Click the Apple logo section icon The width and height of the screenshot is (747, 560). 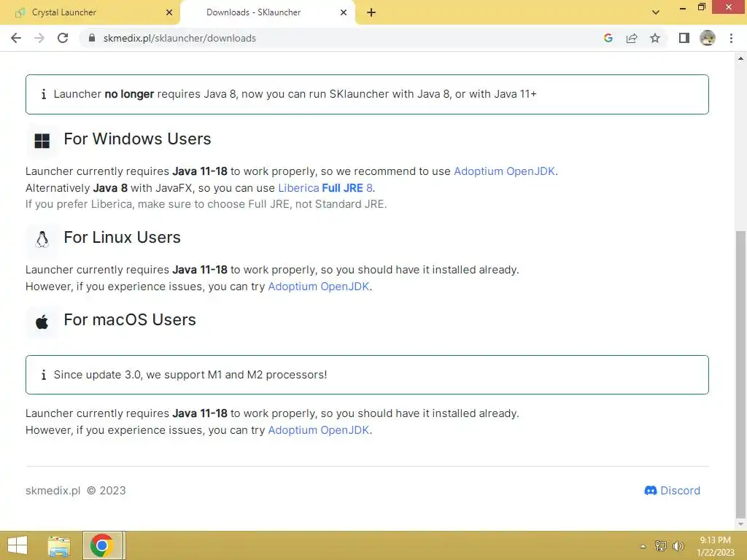42,322
